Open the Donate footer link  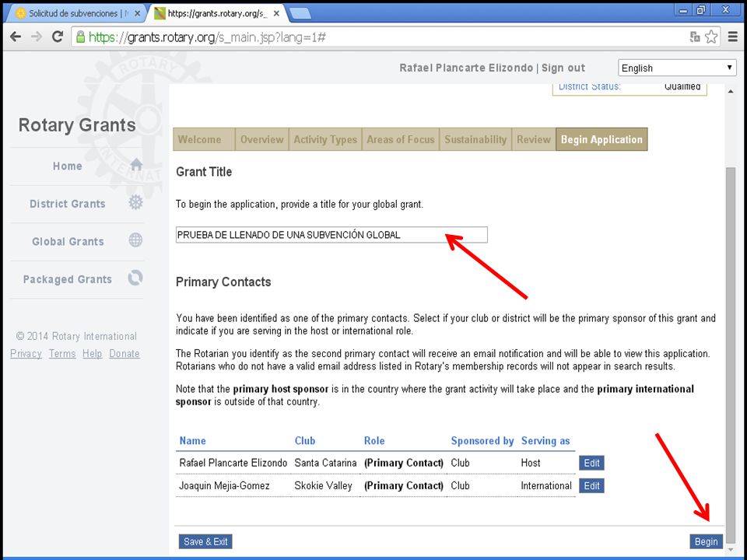click(x=124, y=354)
